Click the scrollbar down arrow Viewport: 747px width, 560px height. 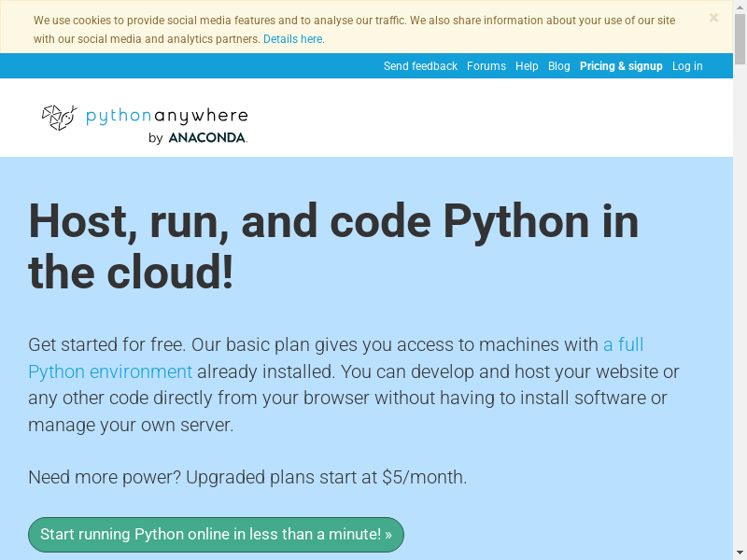point(740,553)
